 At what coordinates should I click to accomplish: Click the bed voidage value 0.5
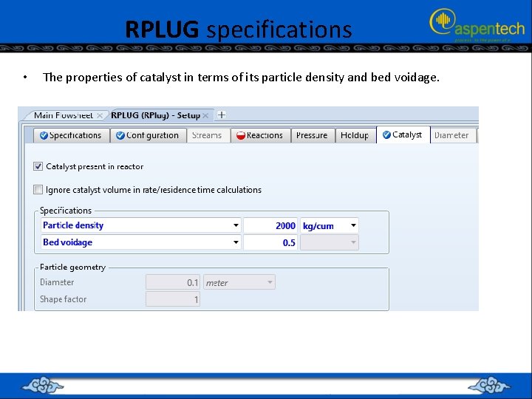coord(270,242)
